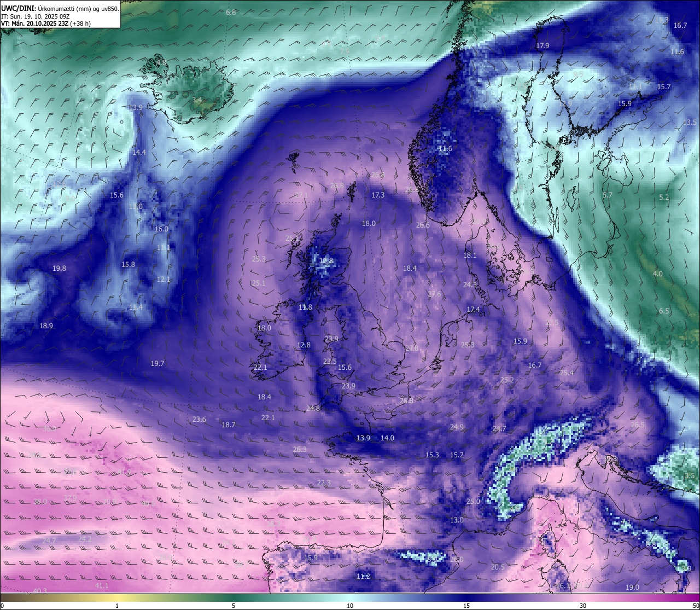Click the 25.2 value over Germany

(507, 380)
